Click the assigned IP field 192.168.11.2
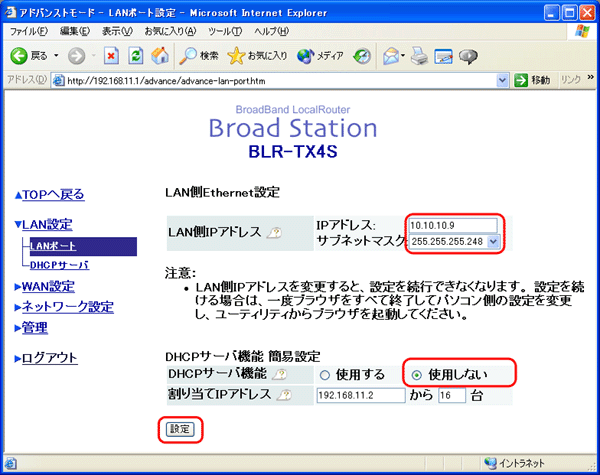 [x=361, y=395]
